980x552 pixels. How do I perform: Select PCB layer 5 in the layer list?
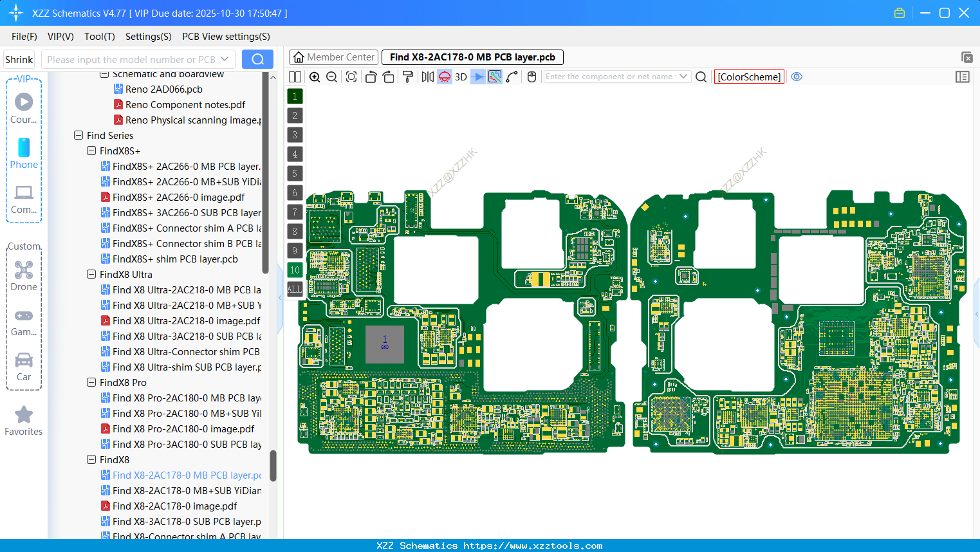294,173
